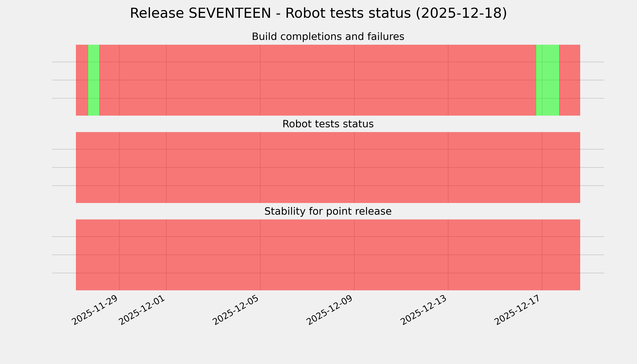Click the wide green band near 2025-12-17
The image size is (637, 364).
coord(548,80)
